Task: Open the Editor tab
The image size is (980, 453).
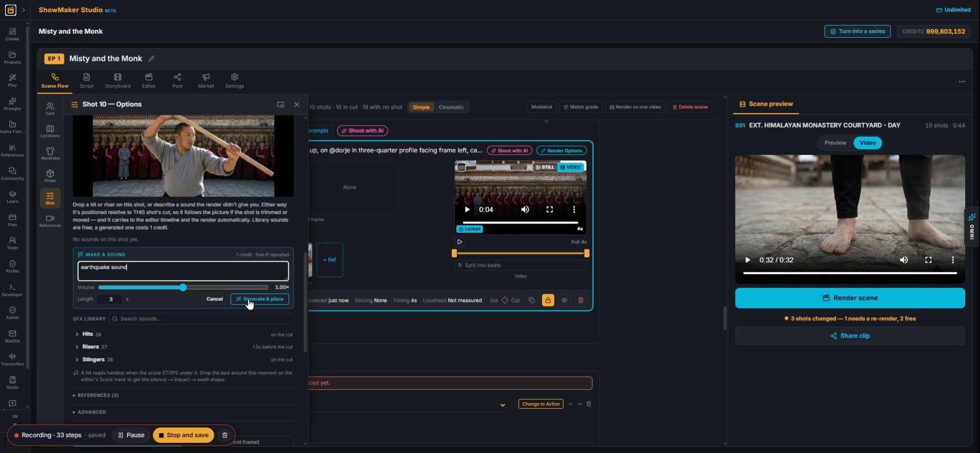Action: (x=149, y=81)
